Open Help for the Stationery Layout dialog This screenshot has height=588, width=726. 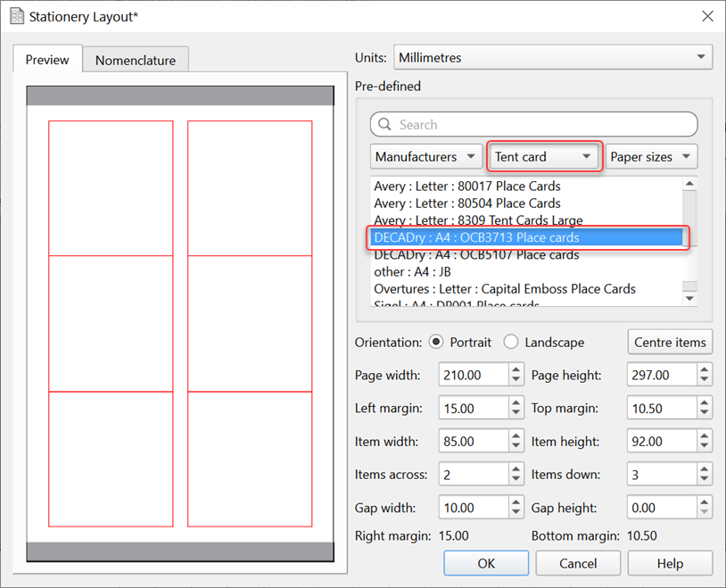pyautogui.click(x=670, y=563)
